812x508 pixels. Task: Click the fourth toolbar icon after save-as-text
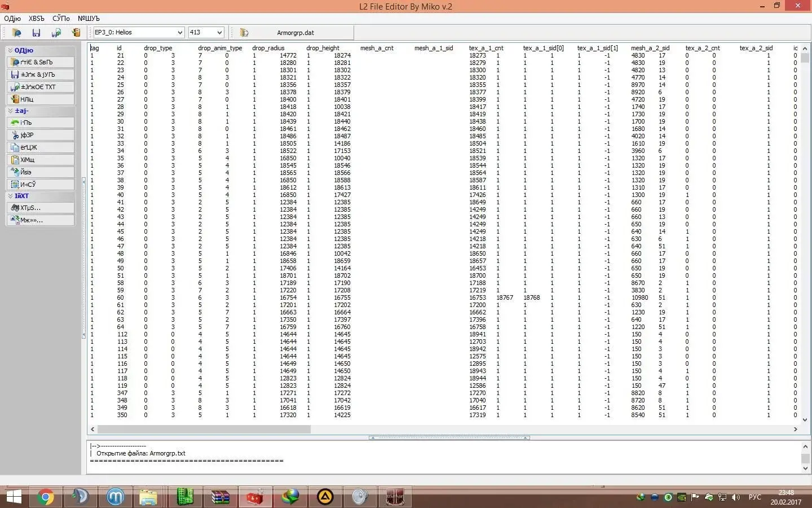click(76, 33)
